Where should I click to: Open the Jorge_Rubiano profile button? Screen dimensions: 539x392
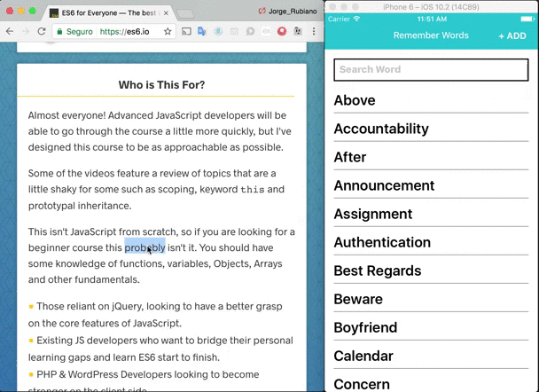288,12
